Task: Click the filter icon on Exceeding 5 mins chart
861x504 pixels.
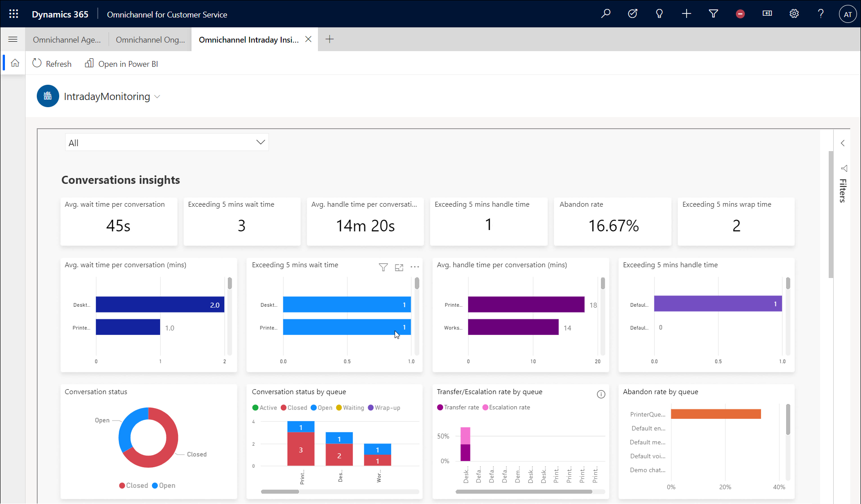Action: [x=383, y=268]
